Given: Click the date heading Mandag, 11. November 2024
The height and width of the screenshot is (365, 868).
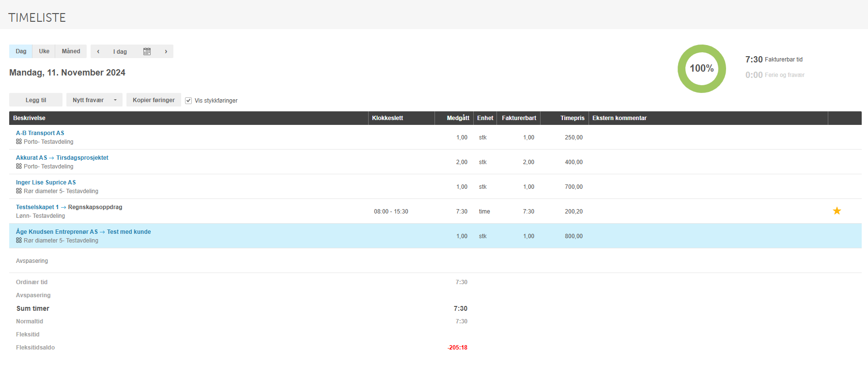Looking at the screenshot, I should pos(67,73).
